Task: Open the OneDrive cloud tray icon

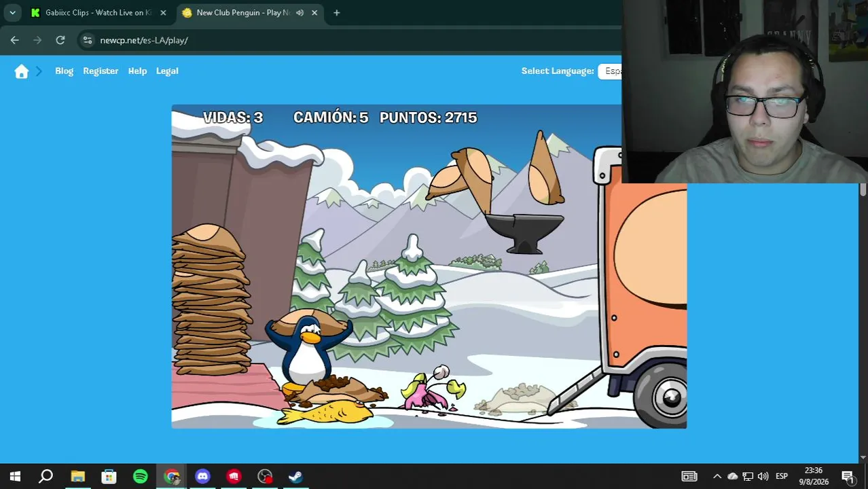Action: (732, 476)
